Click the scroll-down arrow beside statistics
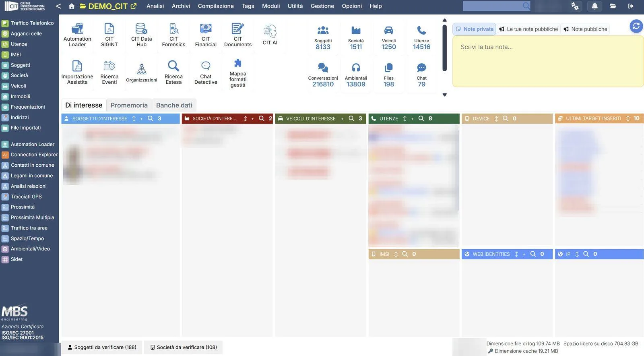Viewport: 644px width, 356px height. (x=445, y=95)
